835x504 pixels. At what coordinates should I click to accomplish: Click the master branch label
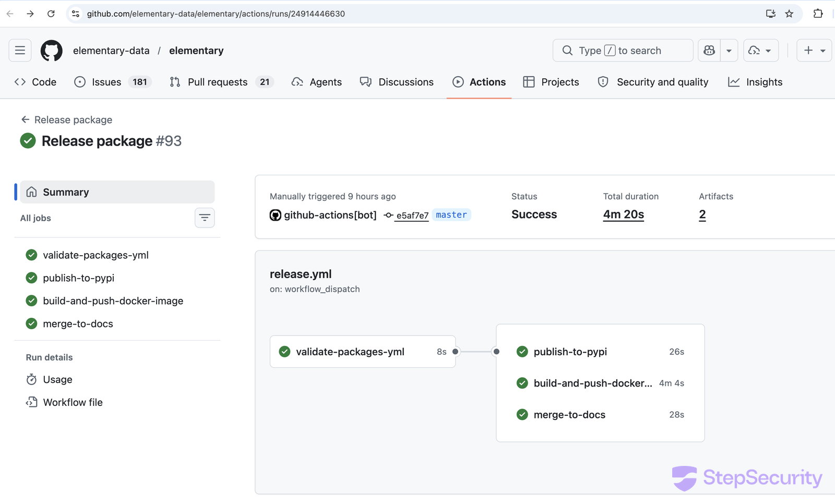coord(451,215)
